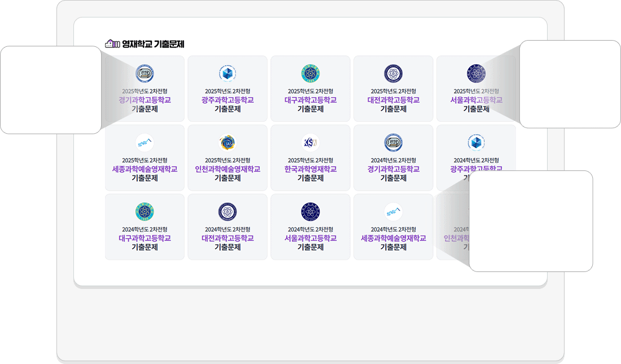Click '기출문제' label under 2024 대구과학고등학교
Viewport: 621px width, 364px height.
click(145, 247)
